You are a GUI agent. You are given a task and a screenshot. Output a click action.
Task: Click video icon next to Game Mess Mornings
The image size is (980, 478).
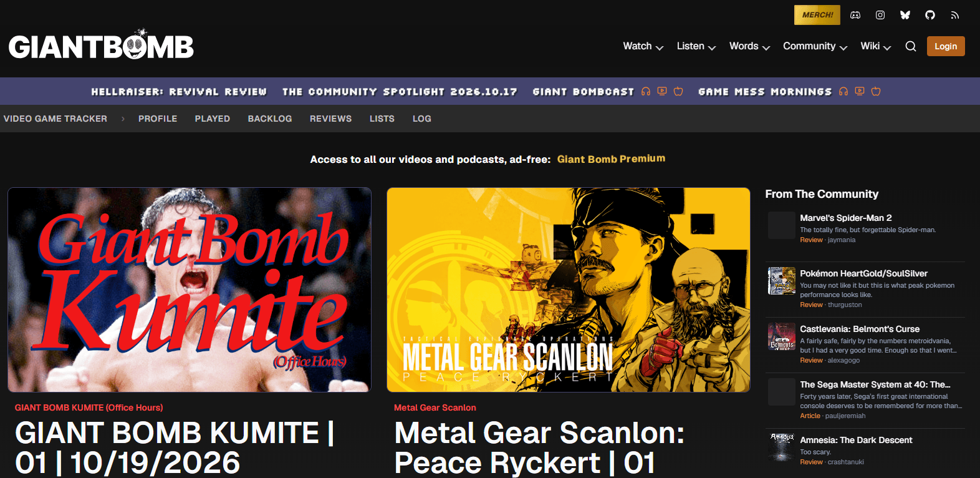pyautogui.click(x=860, y=91)
